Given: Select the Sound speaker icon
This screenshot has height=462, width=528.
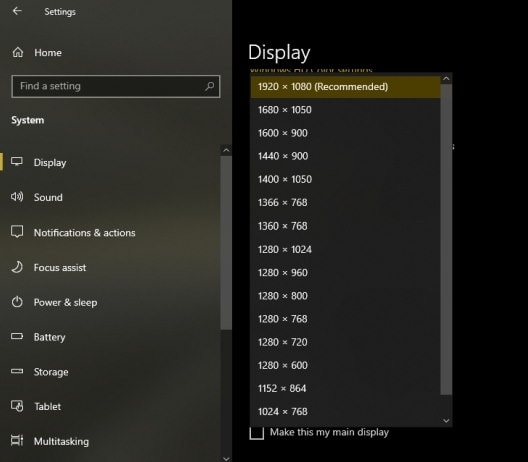Looking at the screenshot, I should (17, 197).
